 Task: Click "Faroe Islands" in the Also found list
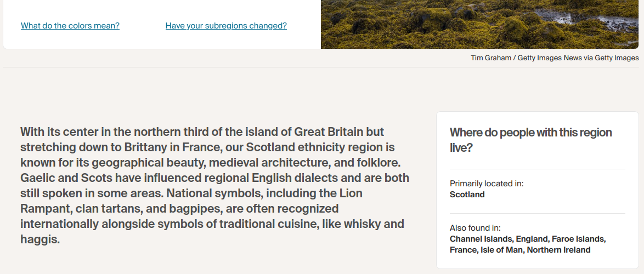click(578, 239)
